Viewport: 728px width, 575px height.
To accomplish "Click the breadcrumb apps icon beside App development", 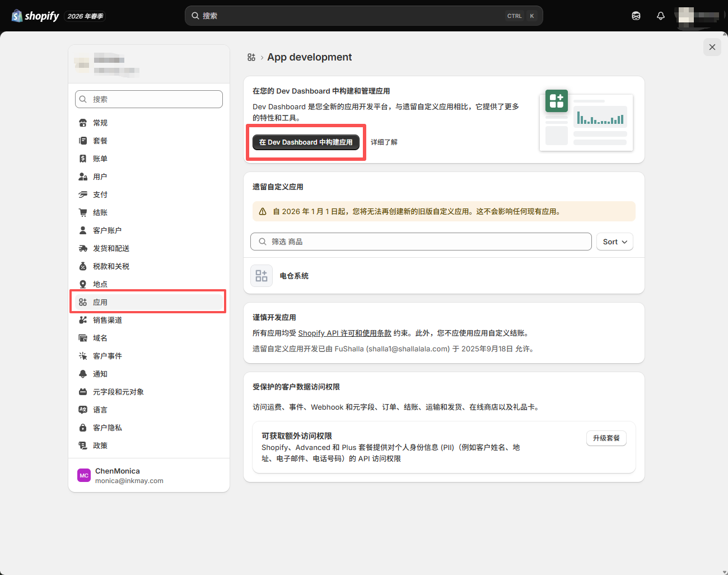I will (x=251, y=57).
